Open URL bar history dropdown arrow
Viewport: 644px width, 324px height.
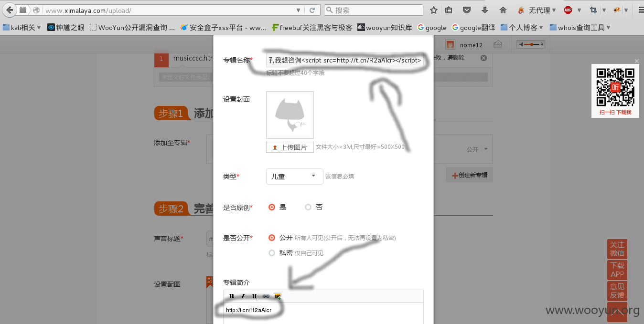[x=299, y=10]
